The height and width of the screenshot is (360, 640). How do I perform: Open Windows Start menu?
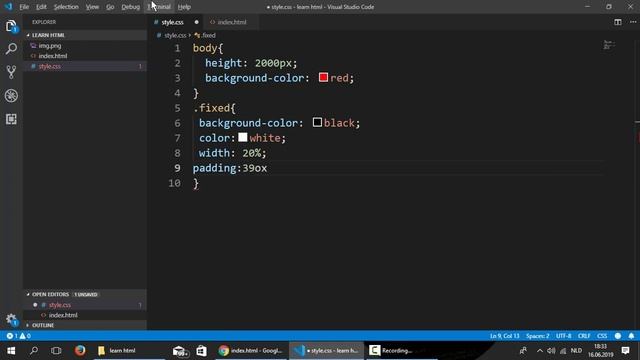(11, 351)
